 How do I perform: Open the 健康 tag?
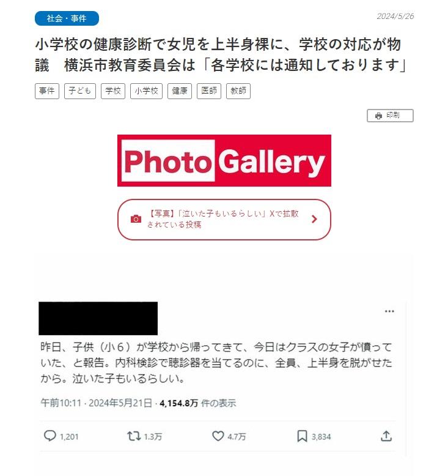(x=180, y=91)
